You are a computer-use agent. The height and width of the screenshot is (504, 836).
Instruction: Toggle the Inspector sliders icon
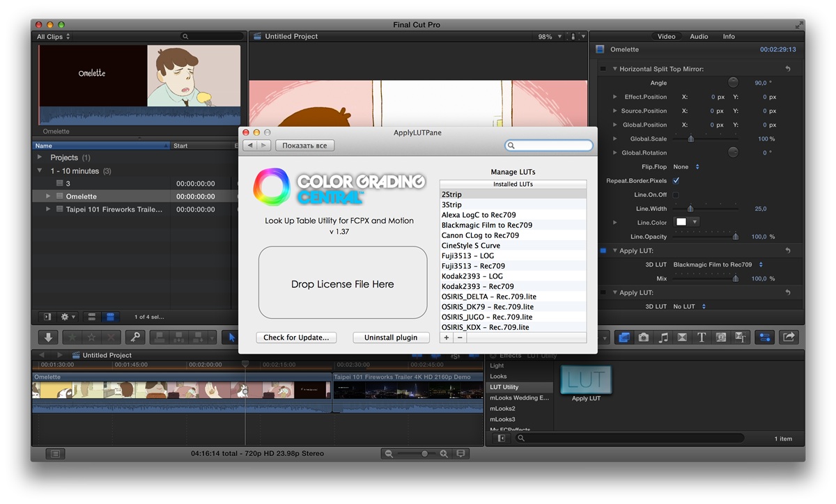tap(765, 337)
